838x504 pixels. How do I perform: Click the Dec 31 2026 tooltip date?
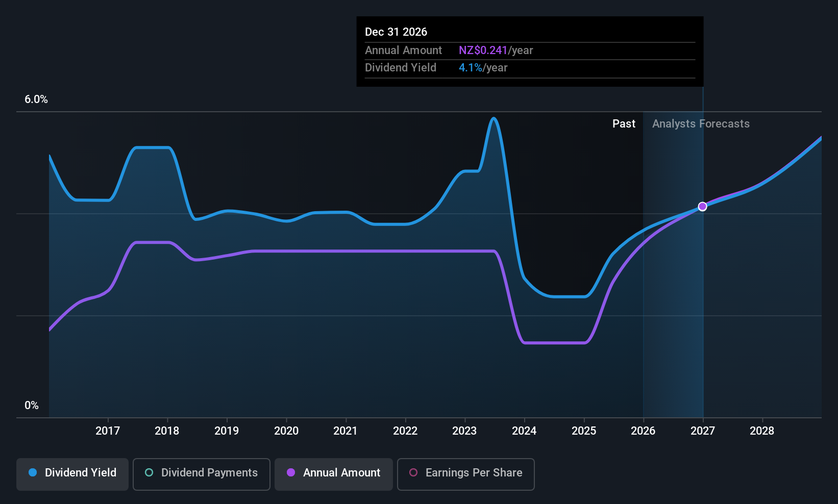tap(396, 32)
